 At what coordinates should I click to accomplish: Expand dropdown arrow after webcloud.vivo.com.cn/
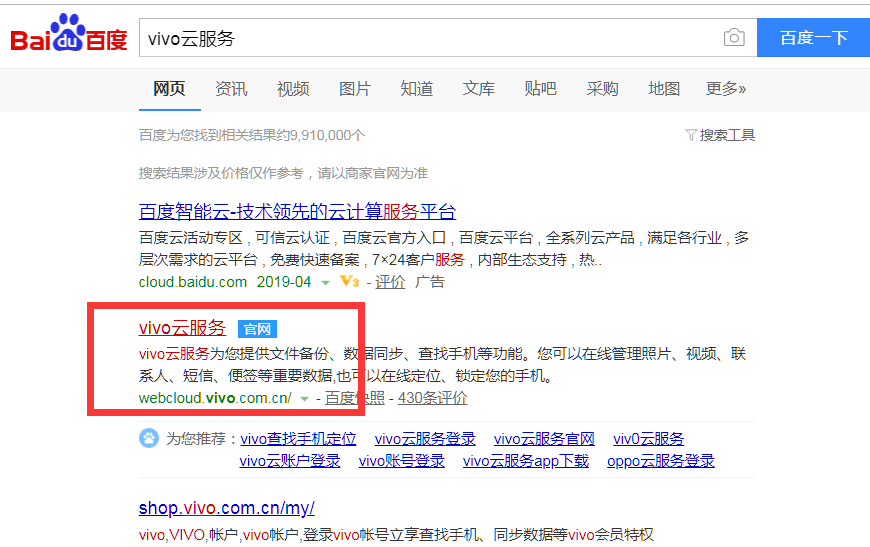point(304,399)
